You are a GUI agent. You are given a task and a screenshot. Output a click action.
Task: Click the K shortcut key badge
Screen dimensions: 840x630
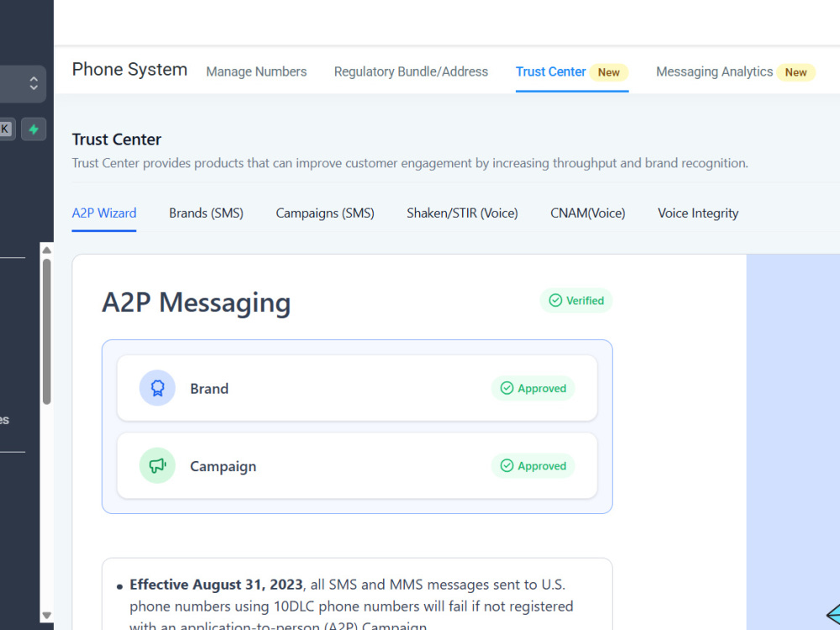[5, 129]
